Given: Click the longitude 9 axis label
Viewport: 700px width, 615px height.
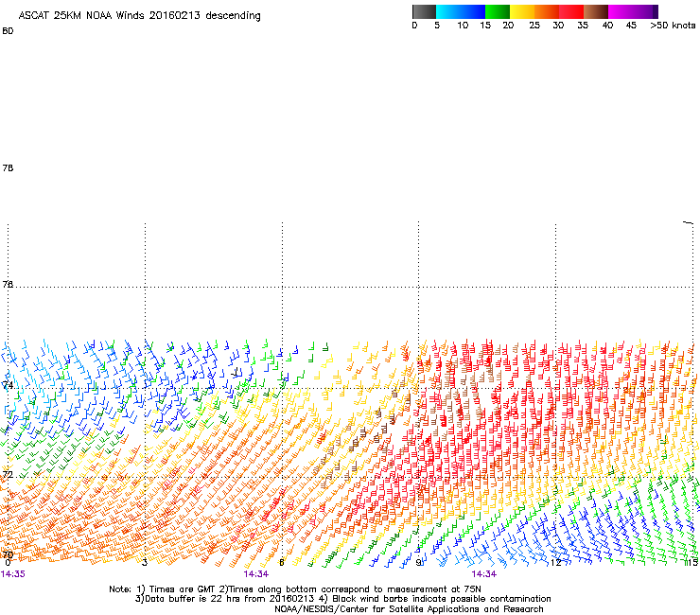Looking at the screenshot, I should point(418,563).
